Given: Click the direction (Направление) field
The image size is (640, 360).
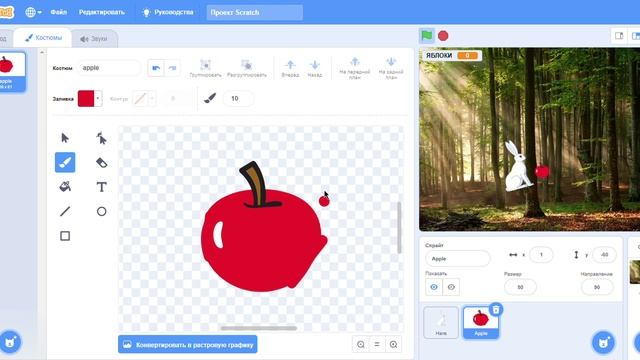Looking at the screenshot, I should 597,287.
